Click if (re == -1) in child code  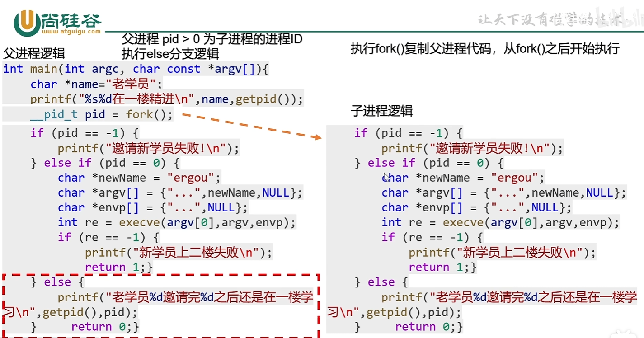pos(432,237)
